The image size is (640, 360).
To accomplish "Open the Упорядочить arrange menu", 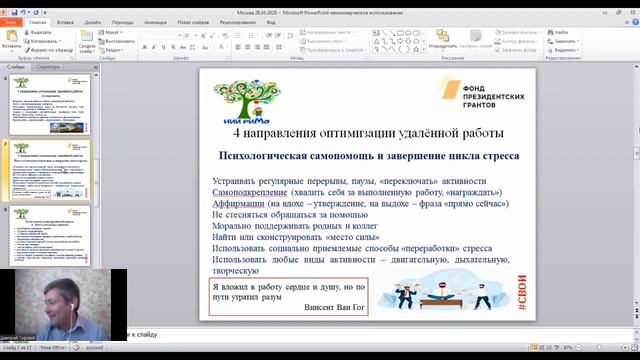I will (x=443, y=40).
